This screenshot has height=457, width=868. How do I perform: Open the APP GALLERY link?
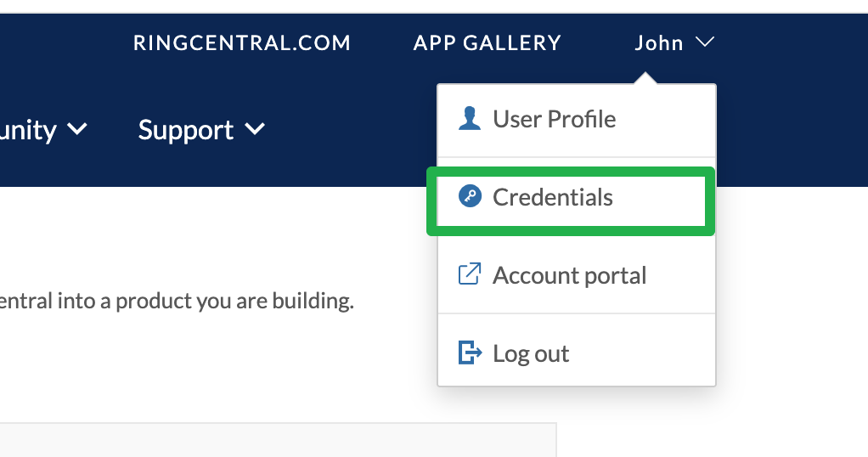tap(488, 43)
